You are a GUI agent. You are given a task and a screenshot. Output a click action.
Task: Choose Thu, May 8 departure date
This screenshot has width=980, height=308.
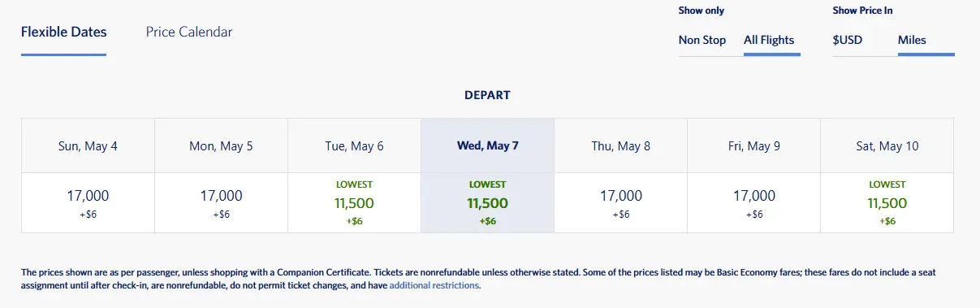click(620, 146)
